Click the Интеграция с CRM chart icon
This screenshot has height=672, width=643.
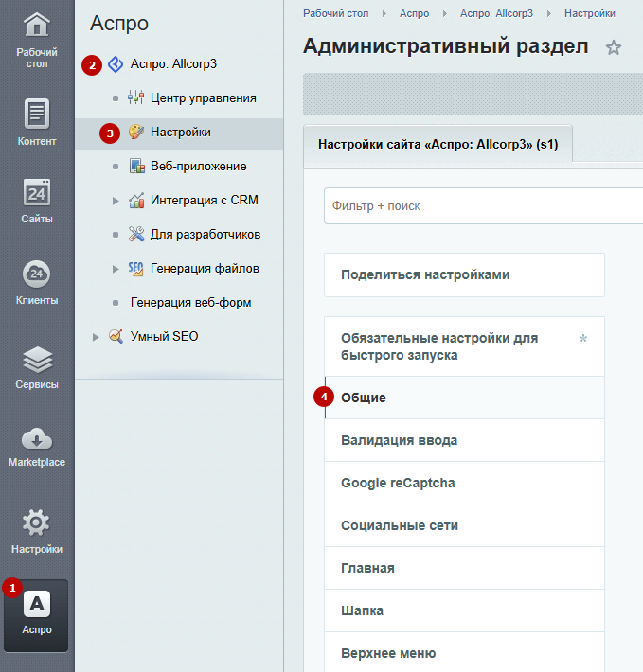[x=136, y=200]
